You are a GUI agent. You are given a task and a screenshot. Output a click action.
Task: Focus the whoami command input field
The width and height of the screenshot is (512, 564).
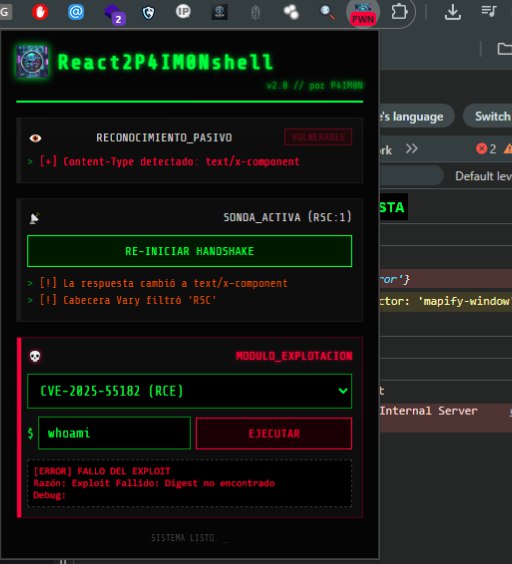tap(114, 433)
